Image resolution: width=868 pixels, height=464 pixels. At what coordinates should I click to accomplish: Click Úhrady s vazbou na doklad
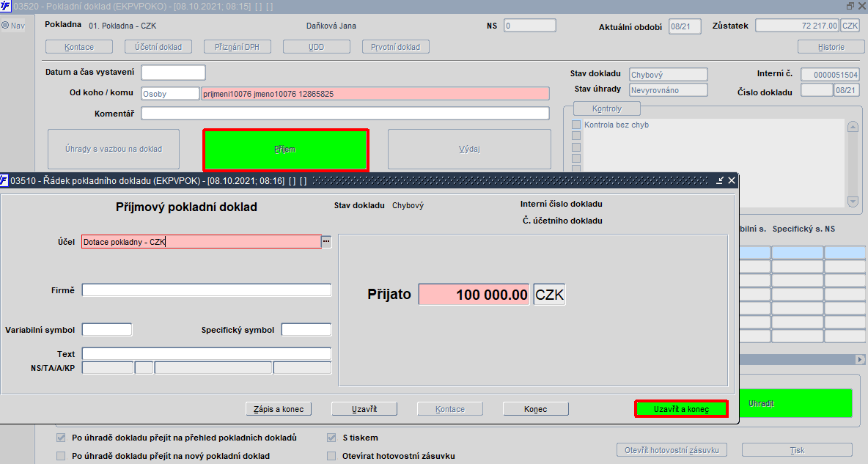(x=114, y=149)
